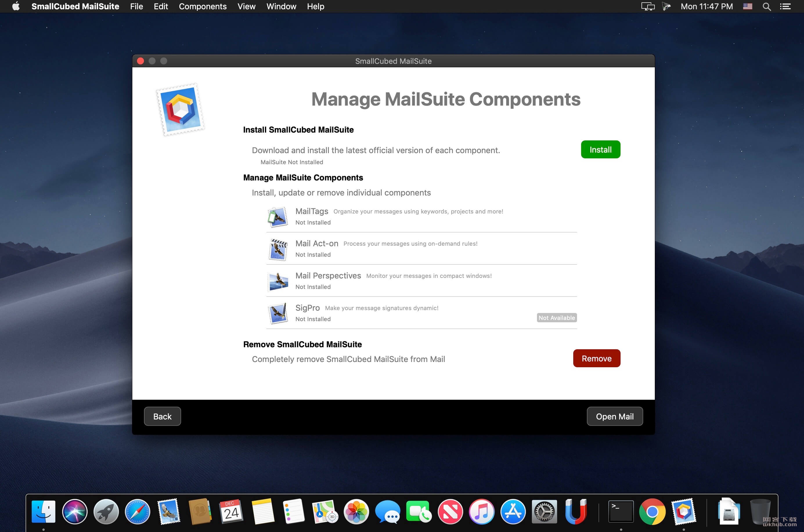Open the Window menu

281,6
